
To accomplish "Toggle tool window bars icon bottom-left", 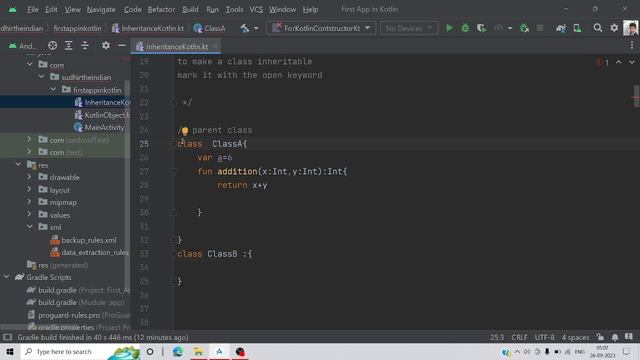I will (x=7, y=337).
